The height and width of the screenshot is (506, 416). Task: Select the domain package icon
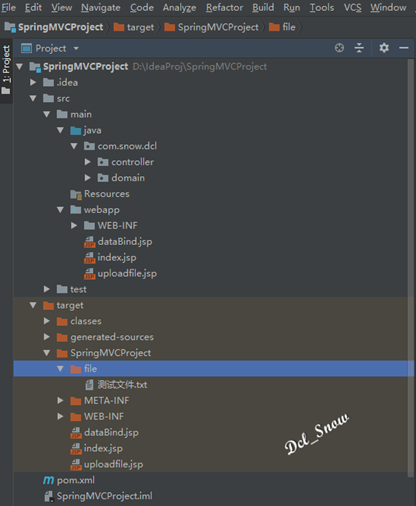coord(103,178)
